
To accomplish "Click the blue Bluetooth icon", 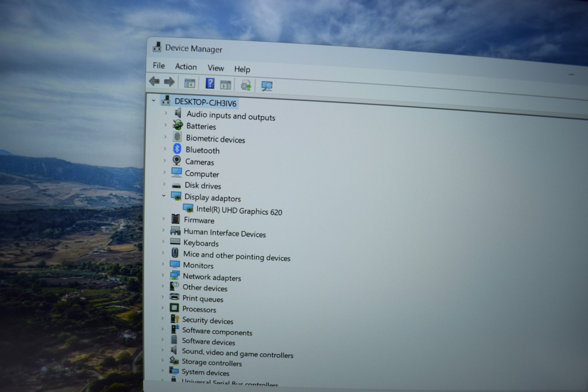I will [x=177, y=149].
